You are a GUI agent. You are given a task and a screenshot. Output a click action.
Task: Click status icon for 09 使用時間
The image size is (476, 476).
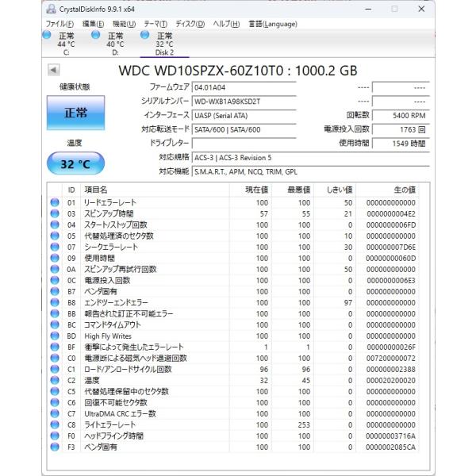(x=55, y=258)
